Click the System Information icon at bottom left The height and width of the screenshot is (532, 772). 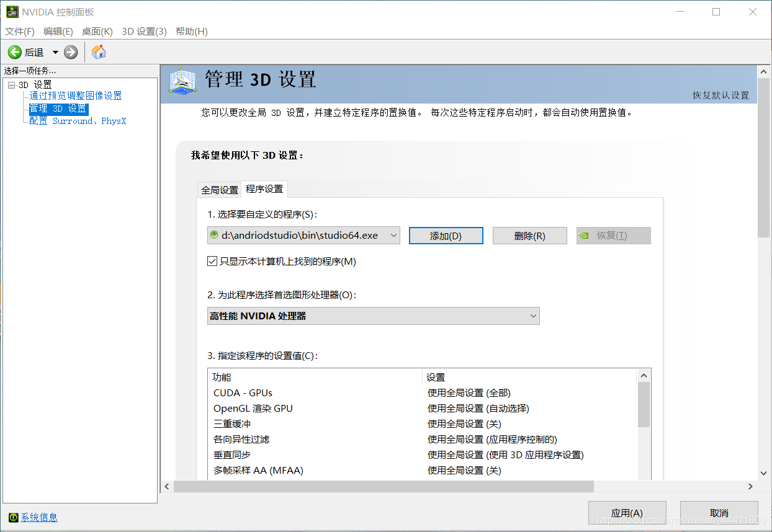[14, 517]
